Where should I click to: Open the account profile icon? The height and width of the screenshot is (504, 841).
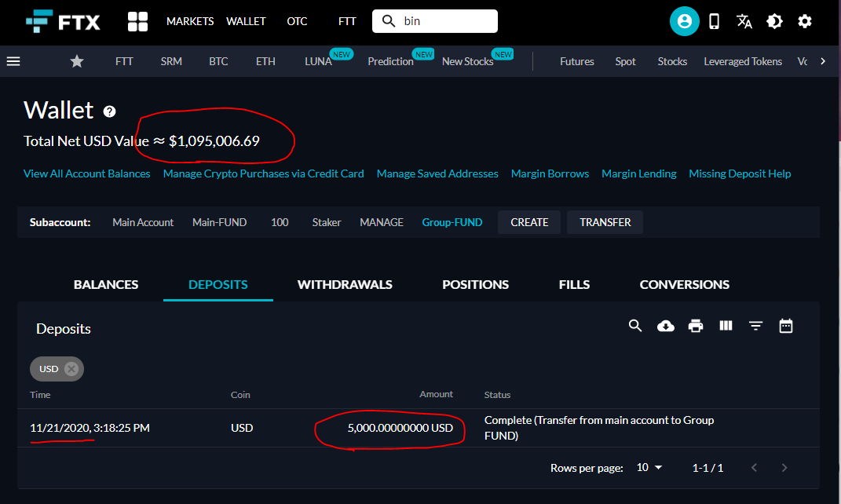(x=685, y=21)
